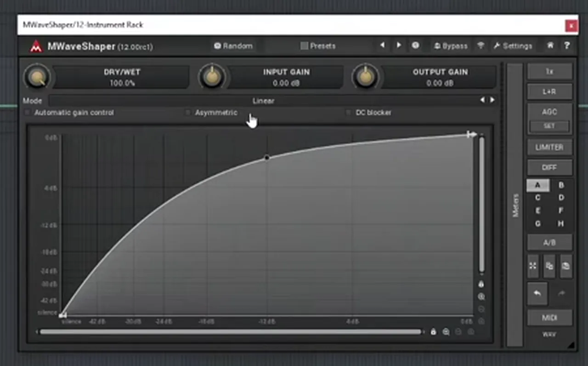Toggle the Bypass button
This screenshot has width=588, height=366.
point(450,46)
